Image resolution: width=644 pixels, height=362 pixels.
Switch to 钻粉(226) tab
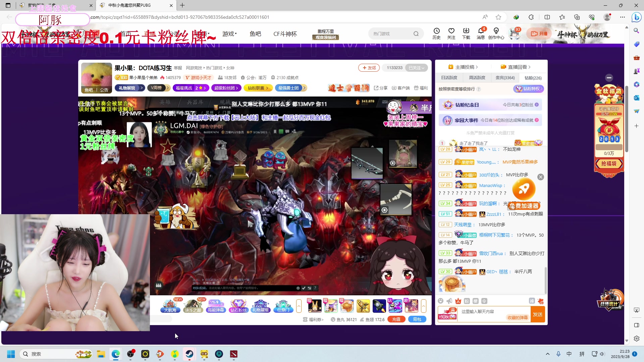[533, 78]
